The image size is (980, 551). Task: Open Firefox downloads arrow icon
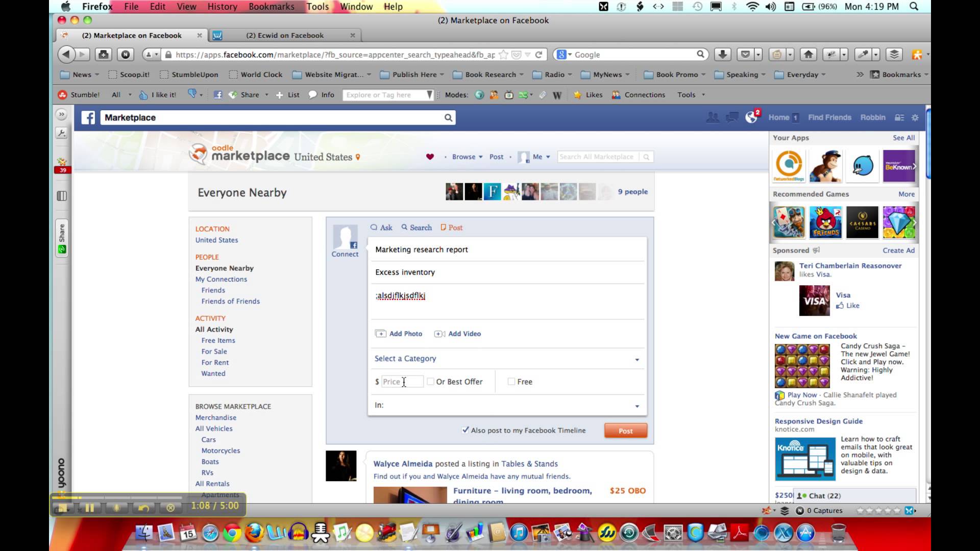(722, 54)
